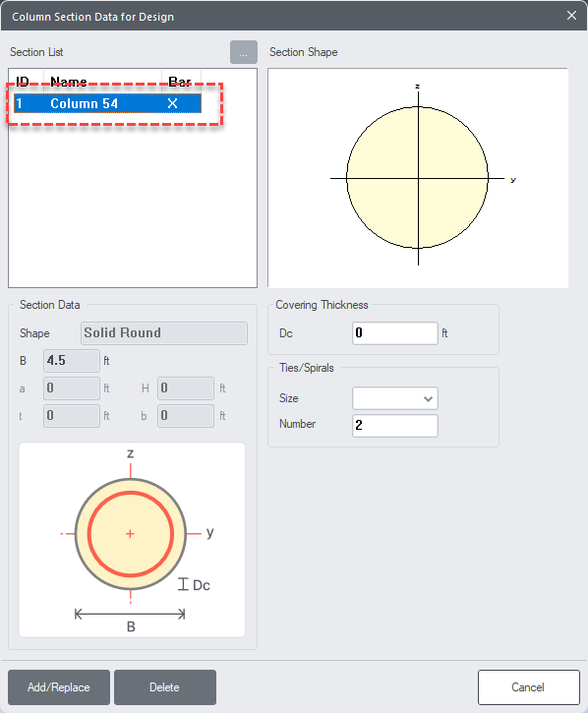Click the Dc covering thickness field
This screenshot has width=588, height=713.
tap(394, 333)
